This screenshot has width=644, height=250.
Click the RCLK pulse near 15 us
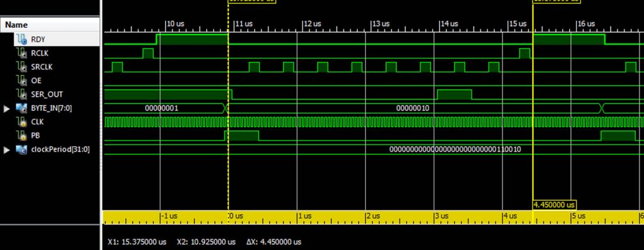pos(525,54)
